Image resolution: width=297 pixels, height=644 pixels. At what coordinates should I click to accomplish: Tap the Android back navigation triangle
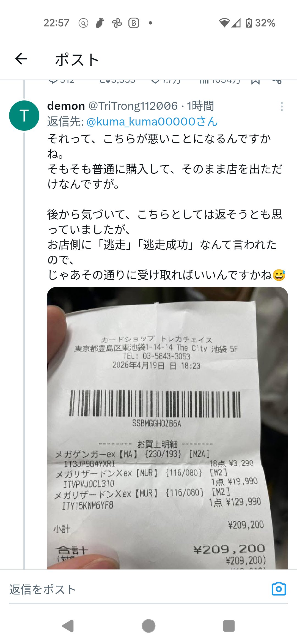(68, 626)
